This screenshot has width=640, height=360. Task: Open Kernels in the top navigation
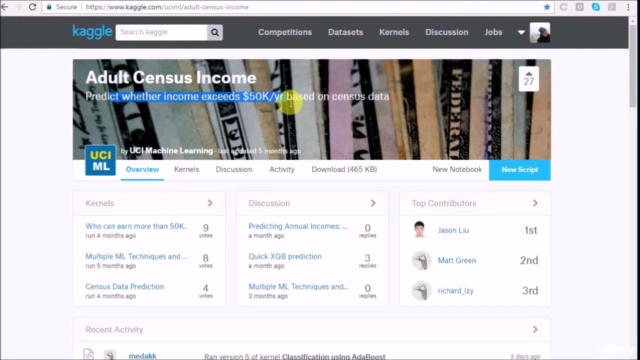(394, 32)
